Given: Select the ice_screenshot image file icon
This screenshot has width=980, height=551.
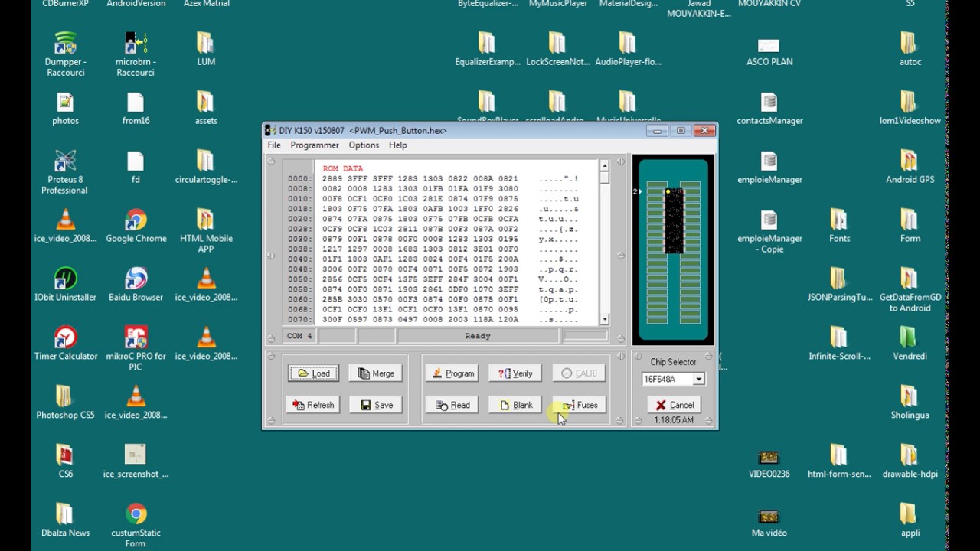Looking at the screenshot, I should pyautogui.click(x=136, y=461).
